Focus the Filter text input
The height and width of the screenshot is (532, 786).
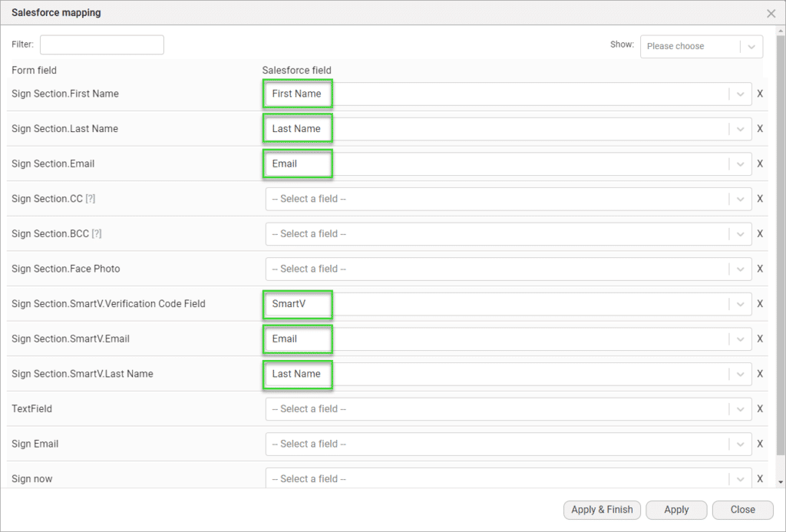pos(102,45)
